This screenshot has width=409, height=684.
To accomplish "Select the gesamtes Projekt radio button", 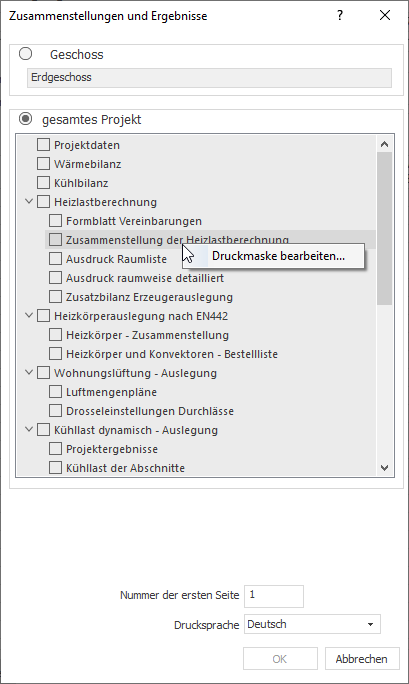I will [26, 119].
